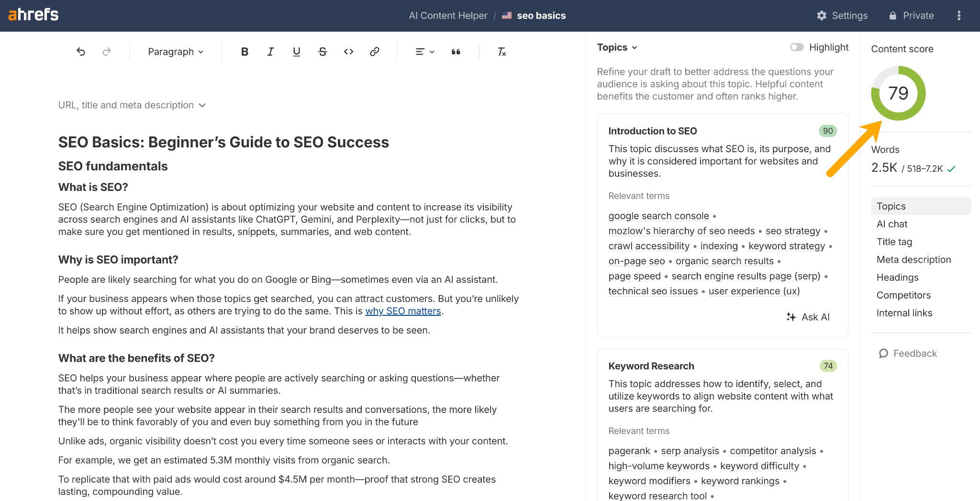Click the Content score ring showing 79
980x501 pixels.
(898, 94)
